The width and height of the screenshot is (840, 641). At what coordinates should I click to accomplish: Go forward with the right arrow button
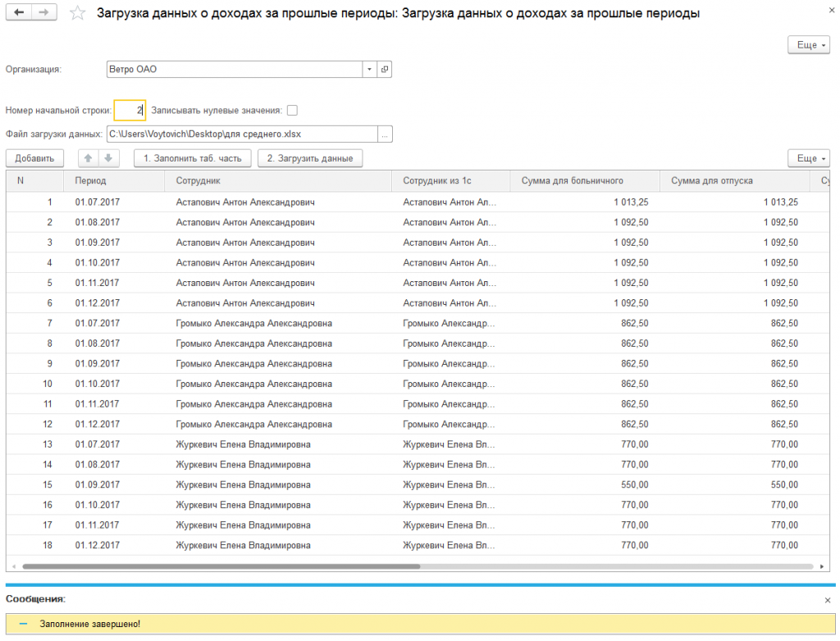click(44, 12)
